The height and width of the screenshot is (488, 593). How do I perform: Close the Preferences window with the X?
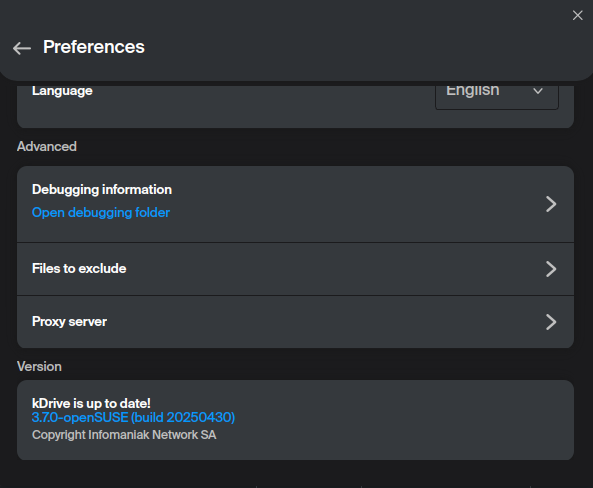coord(577,16)
